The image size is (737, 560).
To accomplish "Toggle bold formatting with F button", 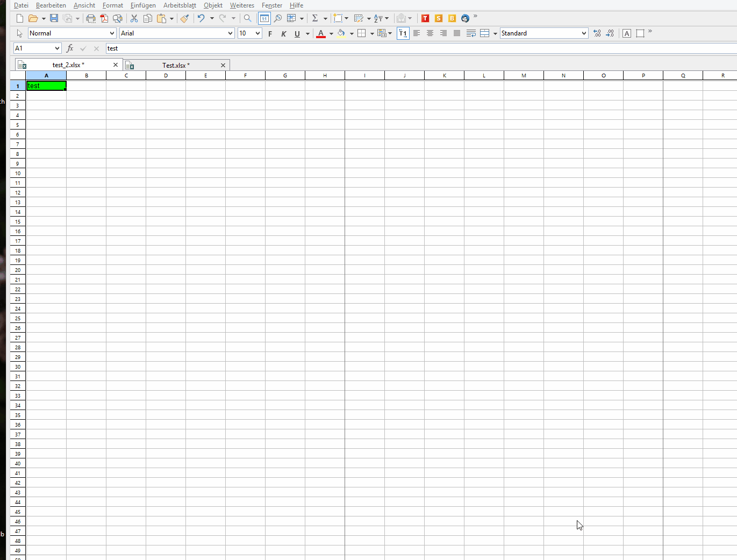I will tap(270, 33).
